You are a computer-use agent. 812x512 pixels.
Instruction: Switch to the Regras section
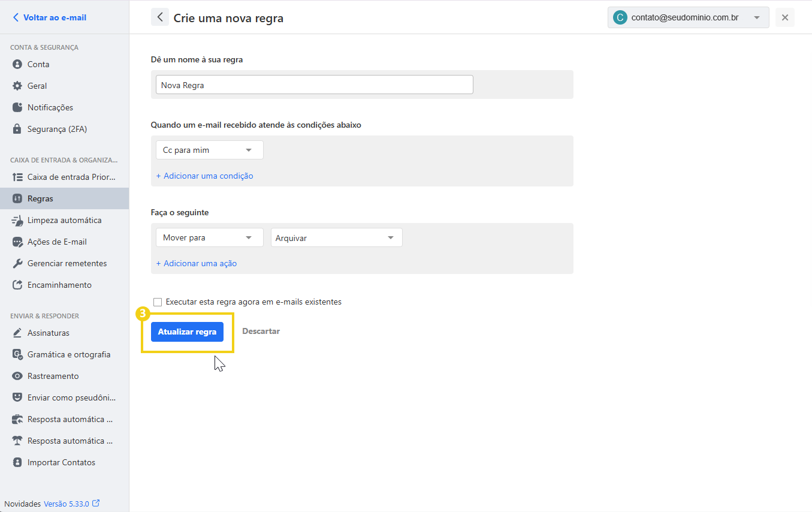pos(40,198)
